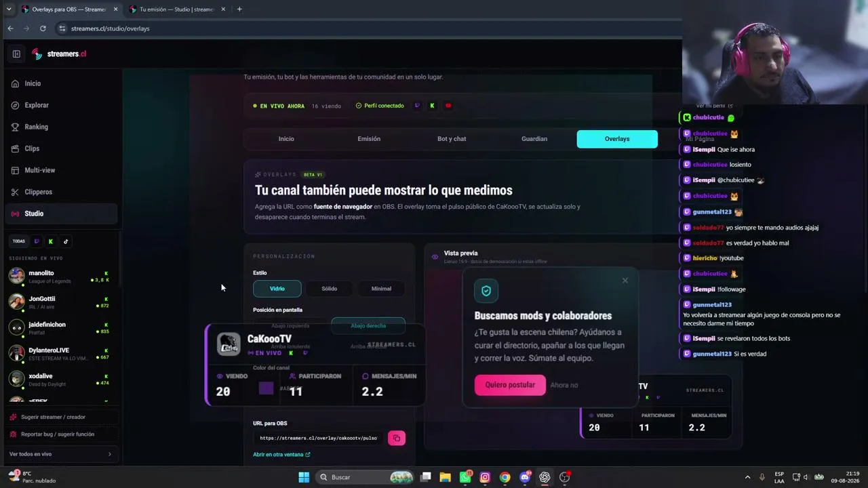Open ChatGPT from the taskbar
The height and width of the screenshot is (488, 868).
click(545, 477)
